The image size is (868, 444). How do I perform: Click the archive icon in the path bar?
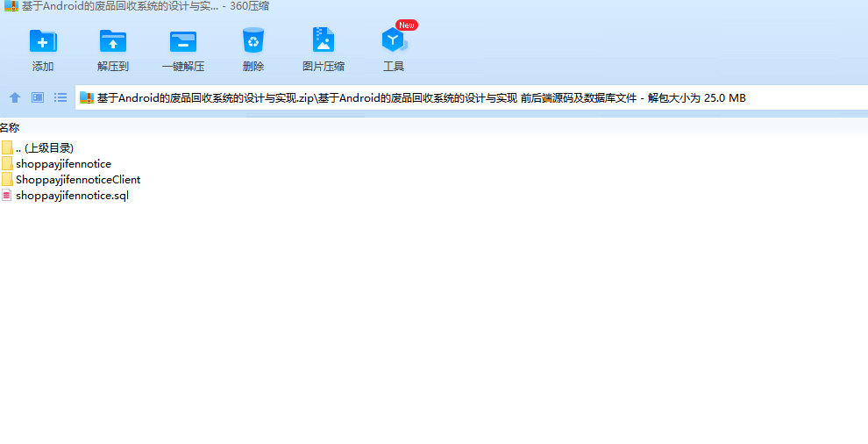[87, 98]
